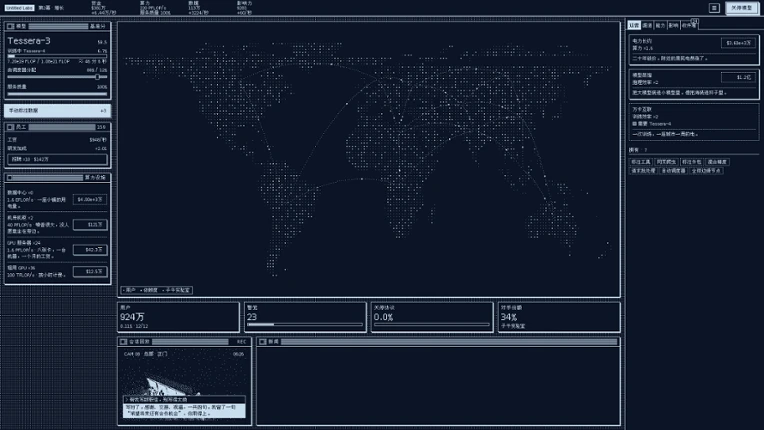This screenshot has width=764, height=430.
Task: Click the 对手份额 34% stat card
Action: coord(559,318)
